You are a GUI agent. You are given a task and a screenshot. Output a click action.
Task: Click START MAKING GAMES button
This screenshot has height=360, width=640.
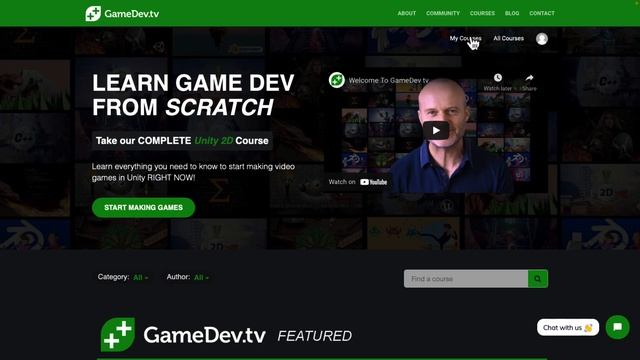click(x=143, y=207)
